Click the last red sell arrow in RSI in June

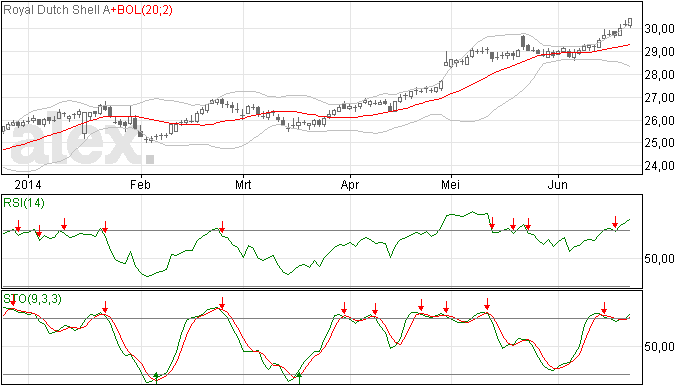[x=616, y=221]
